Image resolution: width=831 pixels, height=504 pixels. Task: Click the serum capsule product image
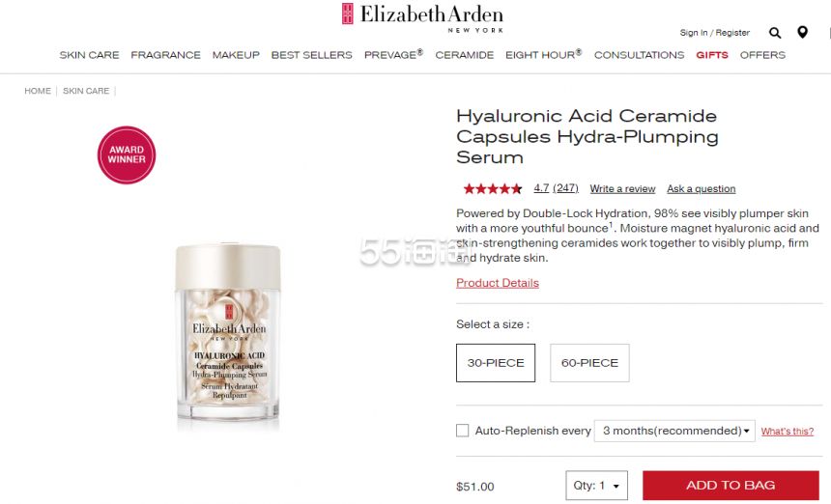click(228, 335)
